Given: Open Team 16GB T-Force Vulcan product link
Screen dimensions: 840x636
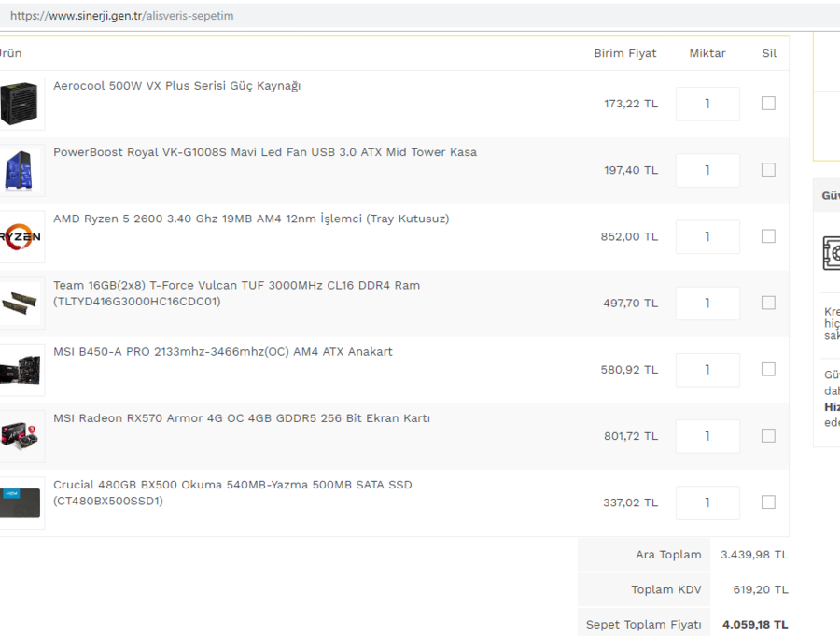Looking at the screenshot, I should click(x=236, y=293).
